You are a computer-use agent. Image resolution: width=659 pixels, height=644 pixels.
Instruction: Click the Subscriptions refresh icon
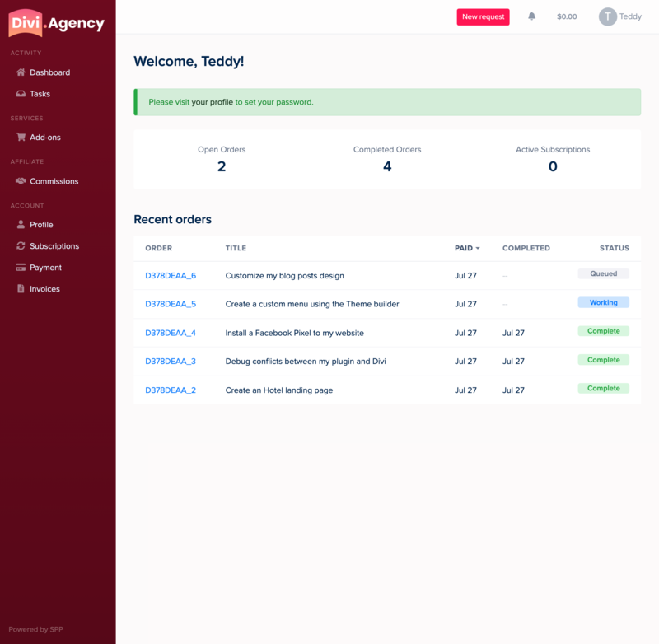point(21,245)
